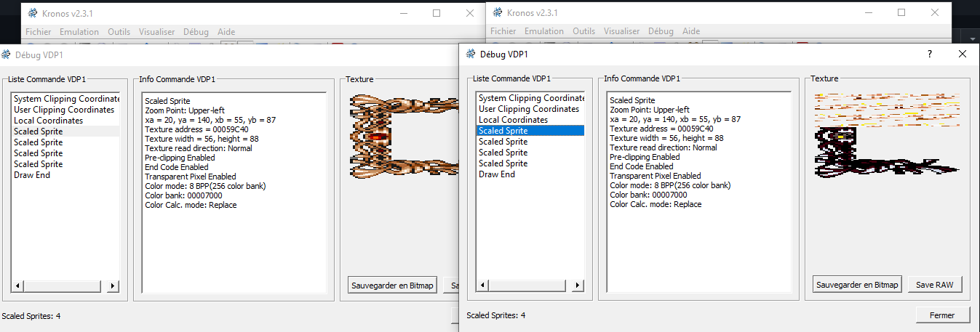Select Local Coordinates in left debug list

coord(66,121)
